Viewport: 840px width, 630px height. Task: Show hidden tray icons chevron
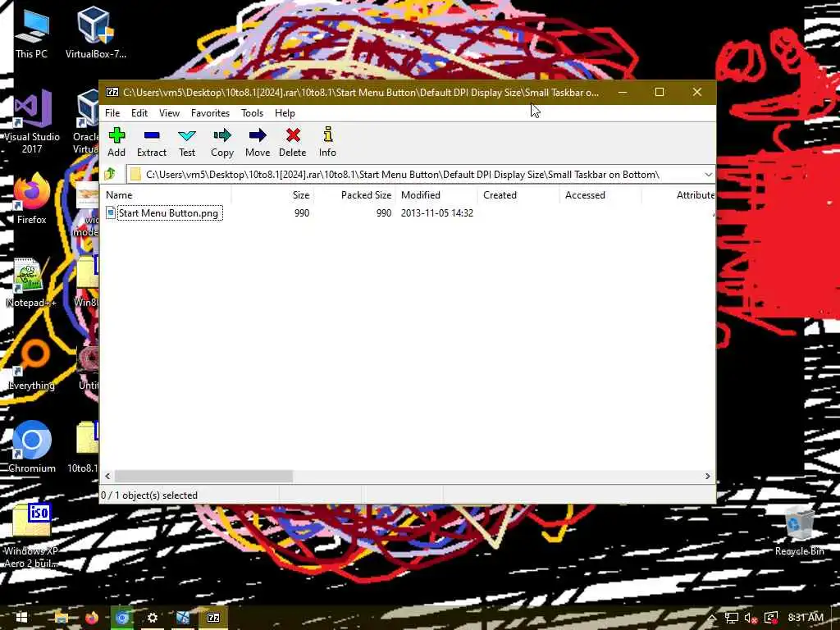(712, 619)
